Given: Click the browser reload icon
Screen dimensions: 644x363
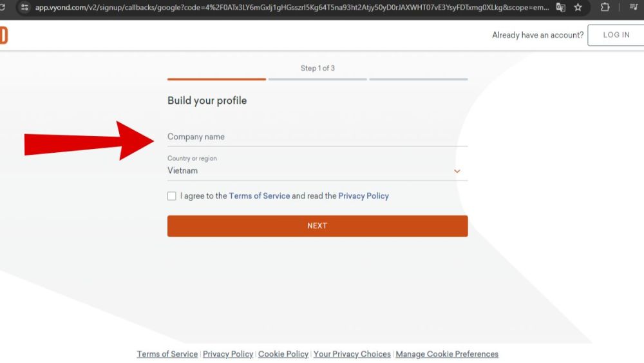Looking at the screenshot, I should [x=2, y=7].
